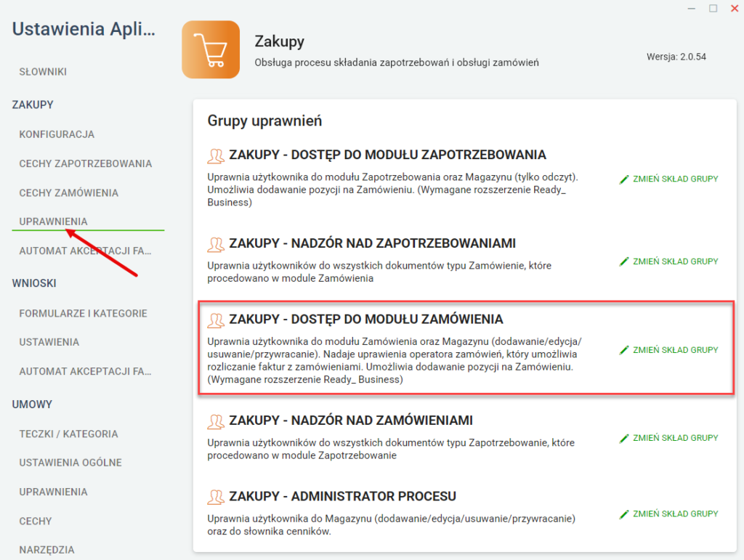The width and height of the screenshot is (744, 560).
Task: Maximize the settings window
Action: point(713,9)
